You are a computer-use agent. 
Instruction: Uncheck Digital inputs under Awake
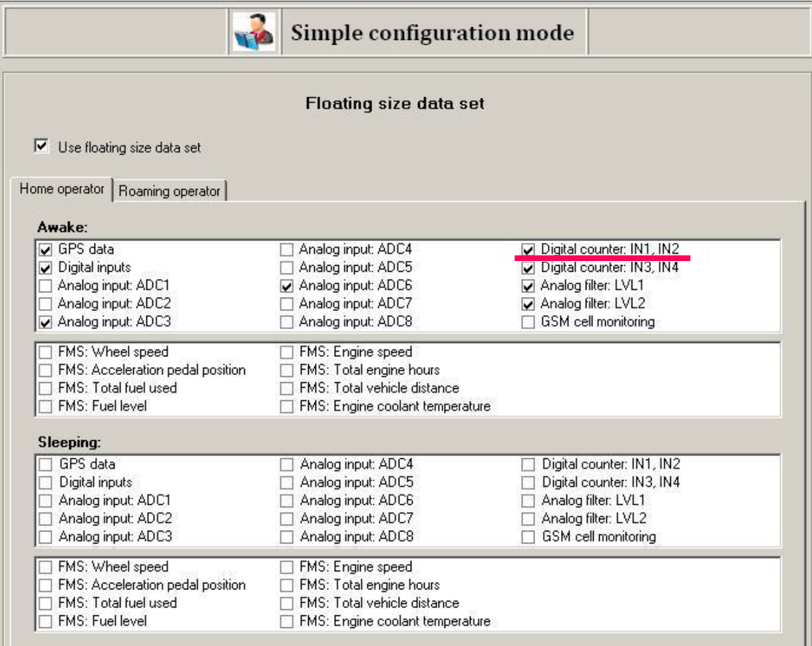coord(46,268)
